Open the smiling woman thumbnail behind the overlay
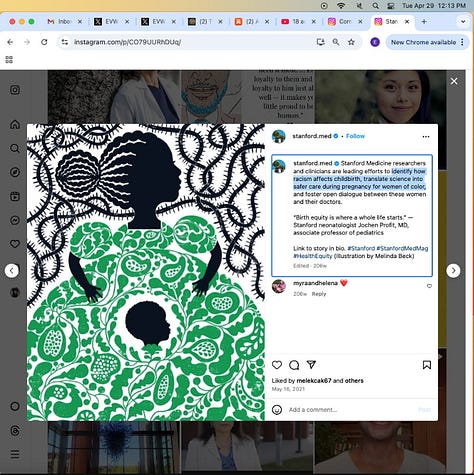Screen dimensions: 474x475 pyautogui.click(x=380, y=97)
